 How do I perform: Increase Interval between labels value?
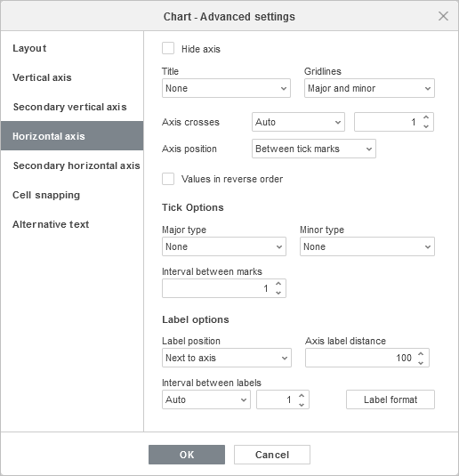[302, 396]
